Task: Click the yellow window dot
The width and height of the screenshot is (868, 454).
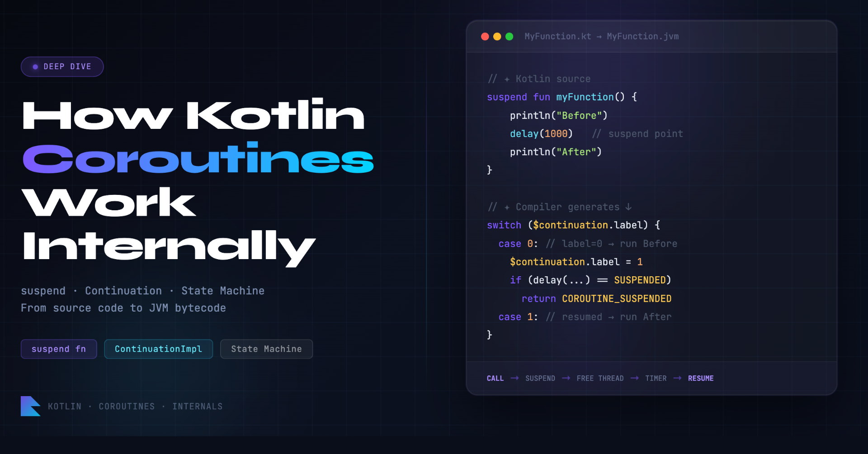Action: (x=497, y=37)
